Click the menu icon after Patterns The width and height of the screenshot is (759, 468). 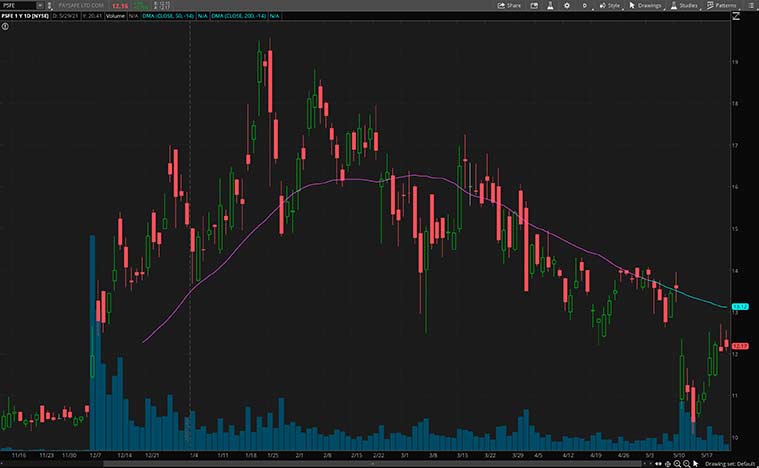(x=751, y=5)
